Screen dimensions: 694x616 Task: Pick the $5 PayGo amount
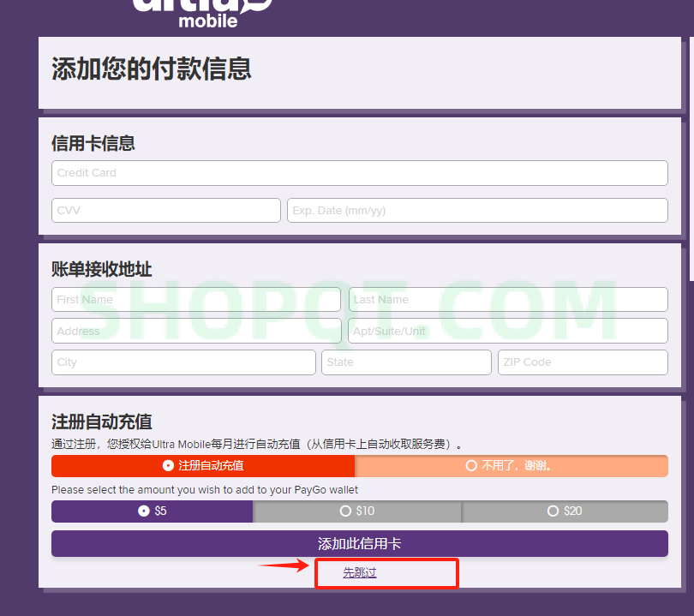pos(153,511)
